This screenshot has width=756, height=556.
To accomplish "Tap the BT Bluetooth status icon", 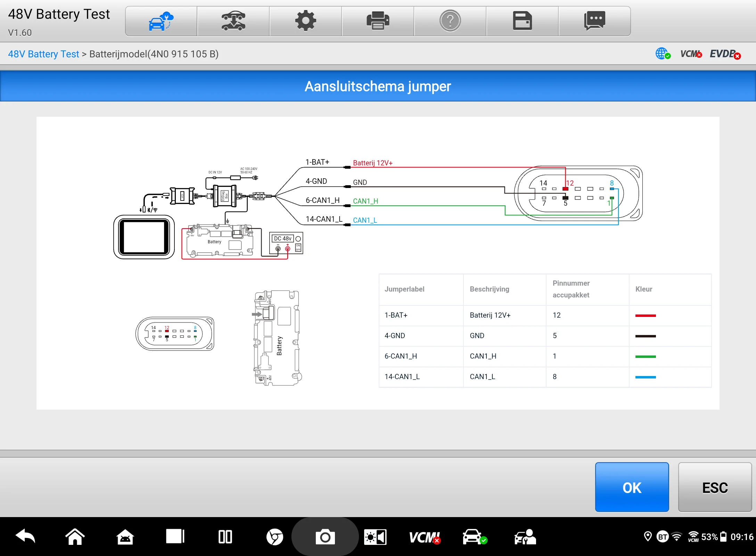I will (663, 537).
